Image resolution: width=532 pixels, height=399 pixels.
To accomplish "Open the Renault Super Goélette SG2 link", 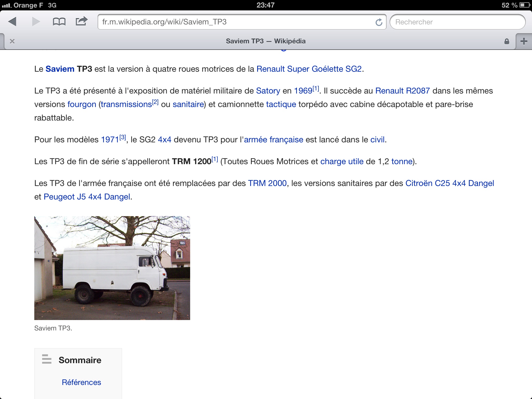I will pyautogui.click(x=309, y=69).
